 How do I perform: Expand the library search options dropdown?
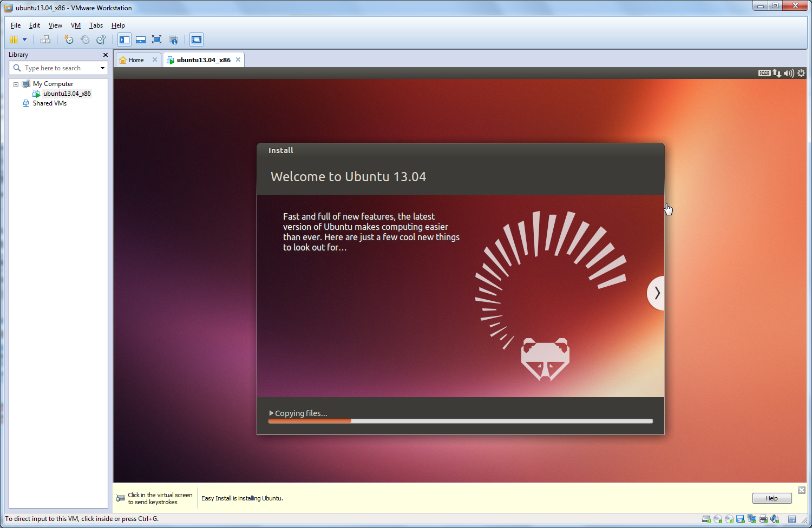[x=103, y=68]
